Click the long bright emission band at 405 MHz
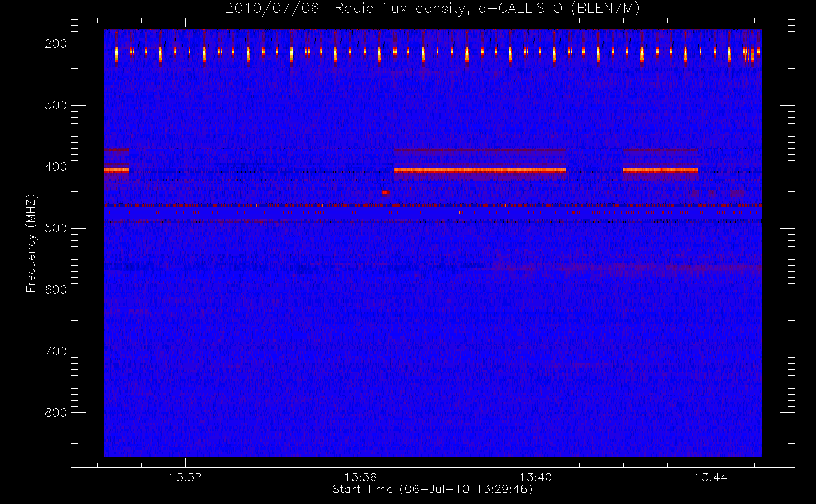 480,170
